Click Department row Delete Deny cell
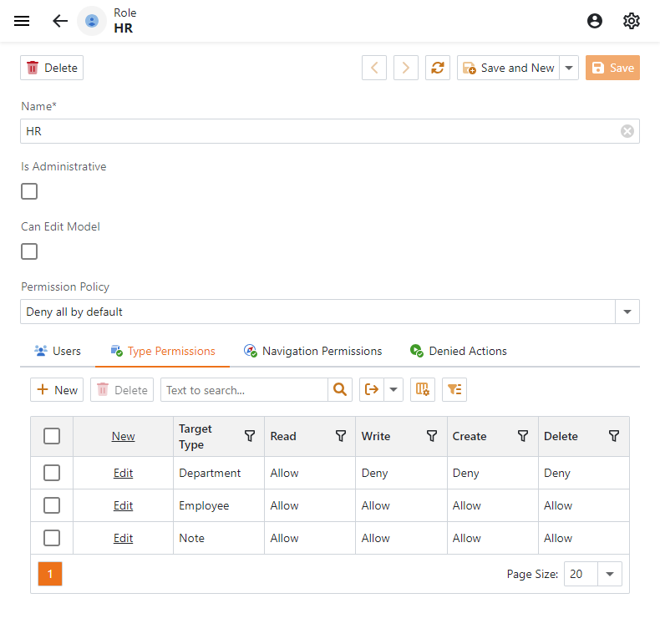This screenshot has width=660, height=644. (x=584, y=473)
